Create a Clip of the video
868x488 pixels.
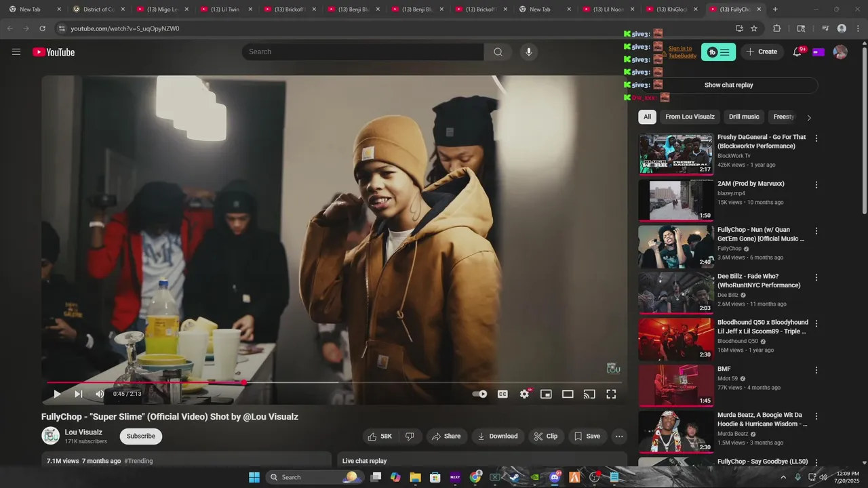click(545, 436)
